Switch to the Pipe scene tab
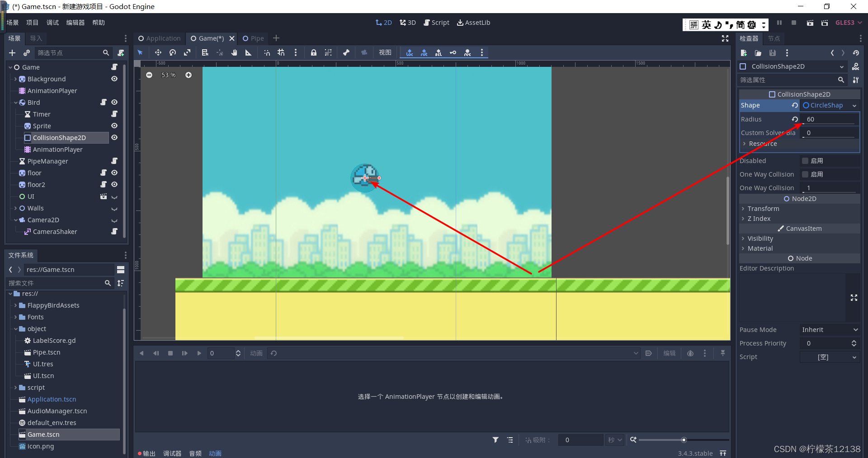This screenshot has height=458, width=868. [254, 38]
